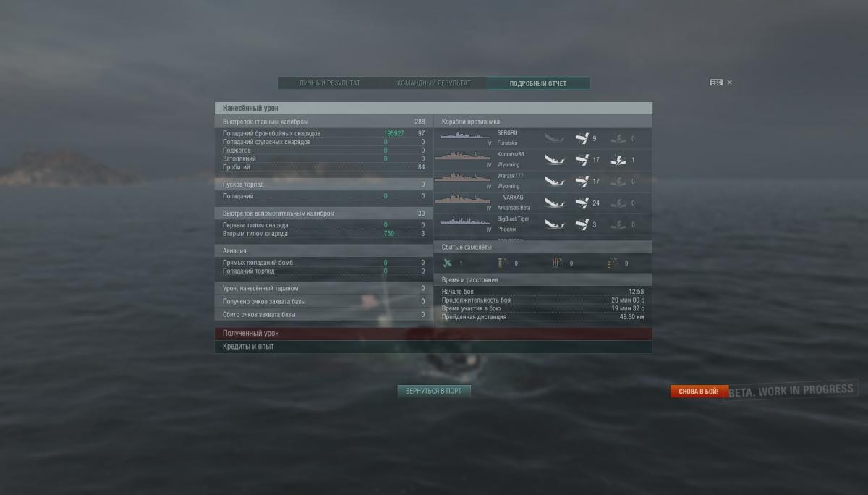The height and width of the screenshot is (495, 868).
Task: Collapse the Нанесённый урон section header
Action: click(x=433, y=108)
